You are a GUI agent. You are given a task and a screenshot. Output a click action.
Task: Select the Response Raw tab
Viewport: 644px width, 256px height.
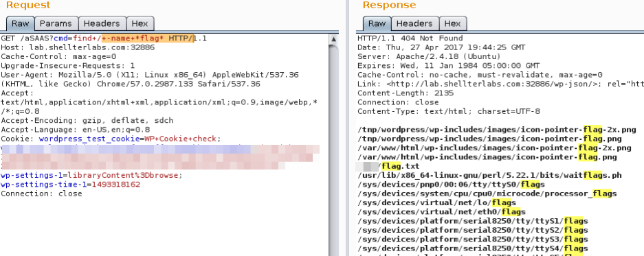[377, 23]
